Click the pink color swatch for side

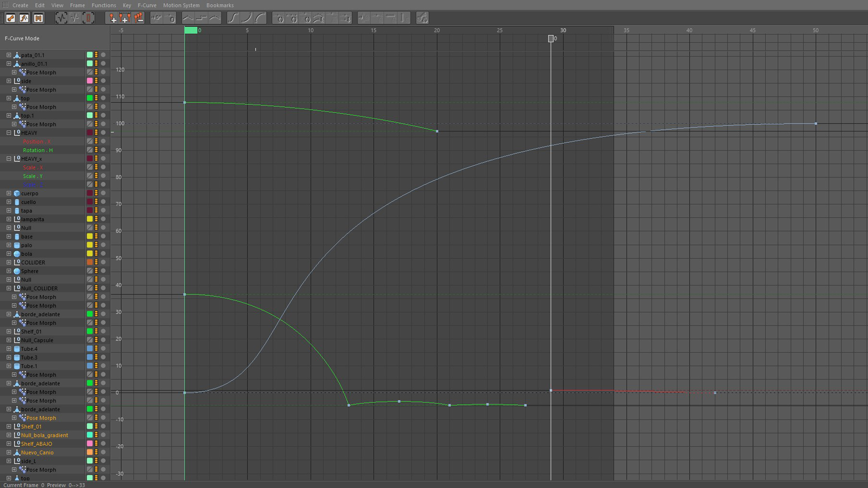pyautogui.click(x=90, y=81)
